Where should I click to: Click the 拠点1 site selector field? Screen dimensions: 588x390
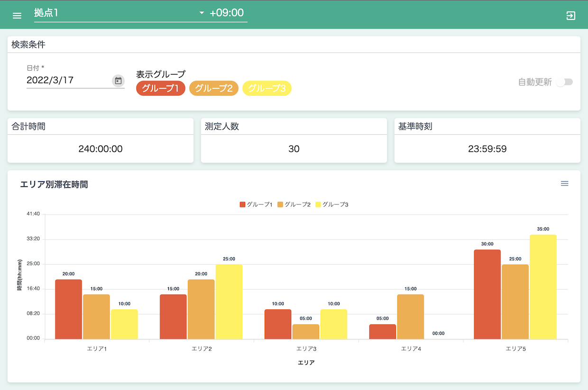click(114, 13)
